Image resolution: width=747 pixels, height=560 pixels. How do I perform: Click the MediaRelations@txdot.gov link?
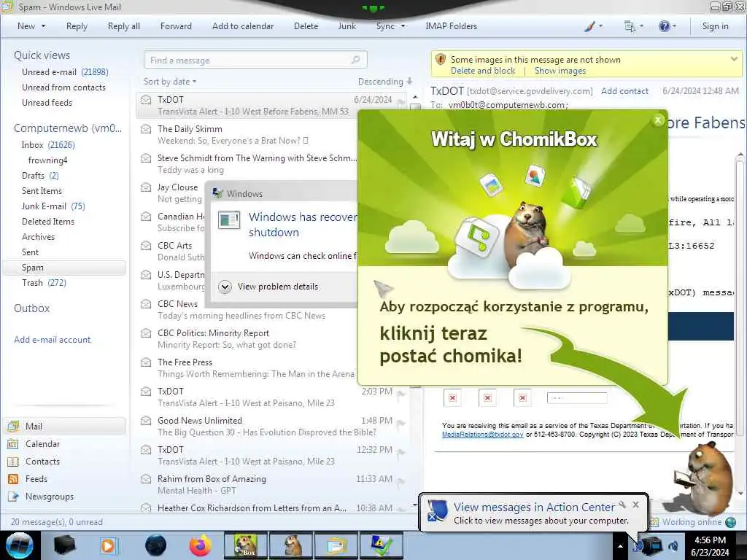coord(482,435)
